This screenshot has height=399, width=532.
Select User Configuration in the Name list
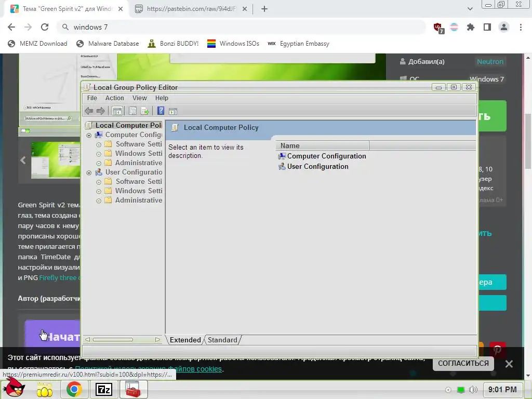click(317, 167)
